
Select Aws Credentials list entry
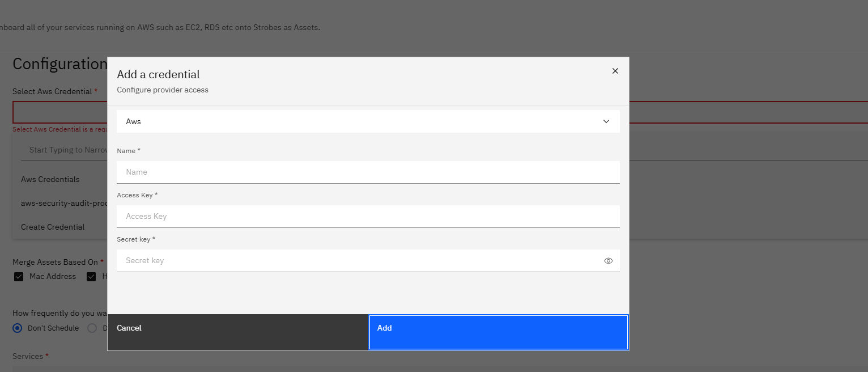tap(50, 179)
